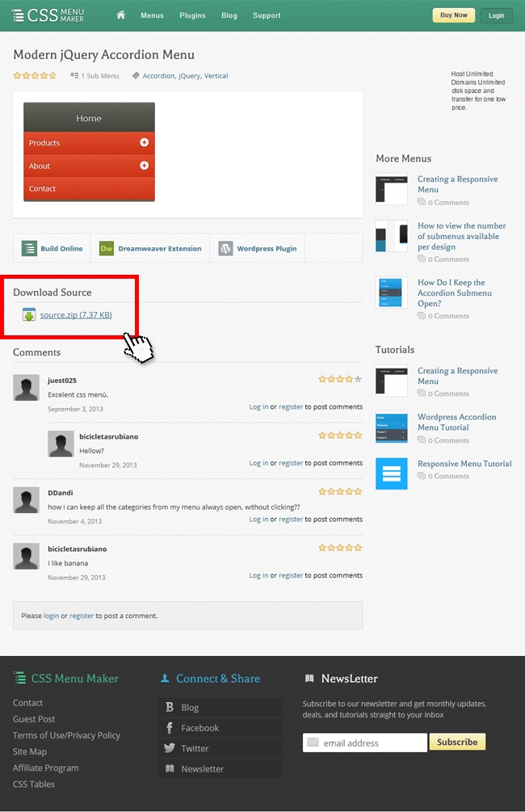The height and width of the screenshot is (812, 525).
Task: Download source.zip (7.37 KB)
Action: click(x=76, y=315)
